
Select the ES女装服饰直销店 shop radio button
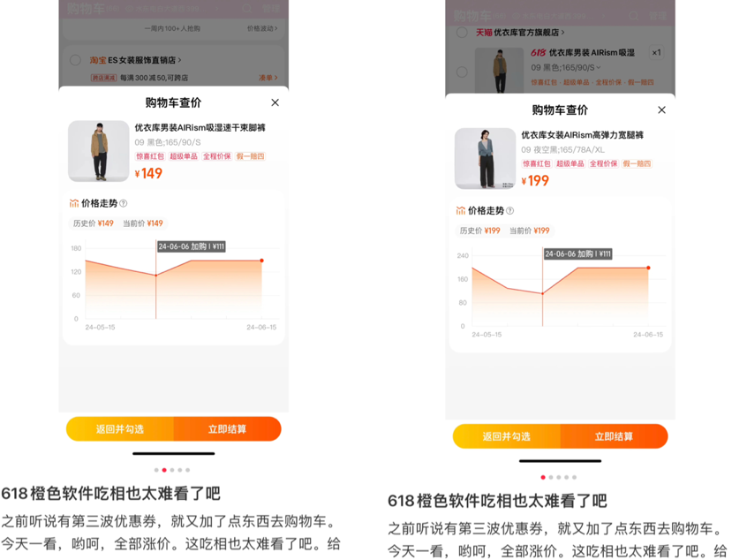tap(75, 60)
